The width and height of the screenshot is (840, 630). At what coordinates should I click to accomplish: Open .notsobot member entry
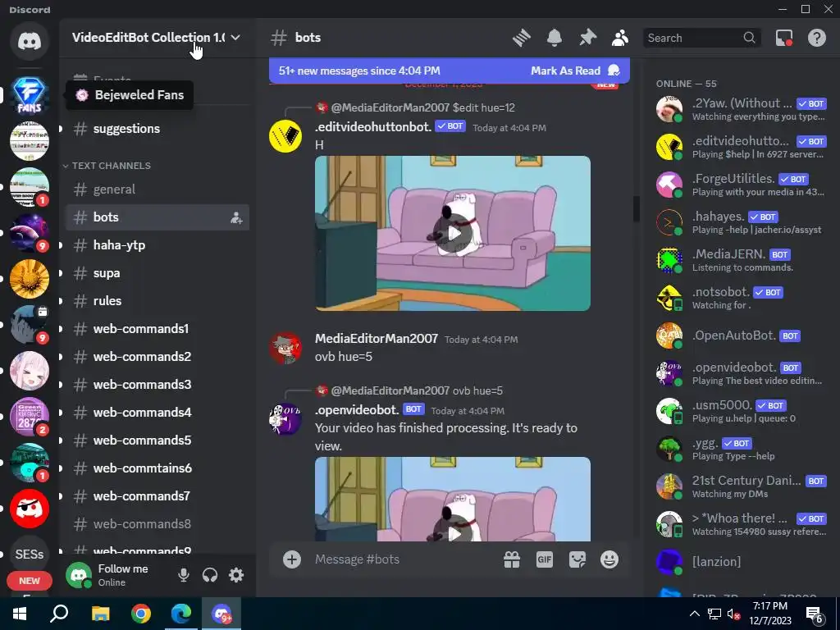[742, 298]
